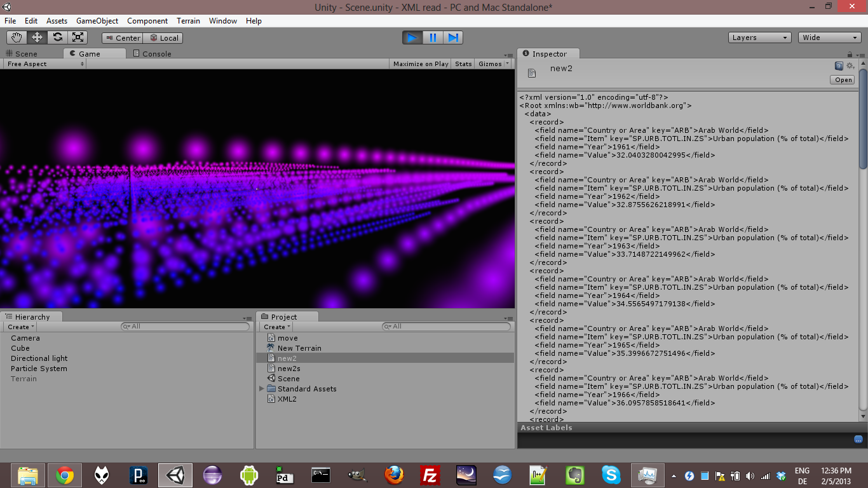Screen dimensions: 868x488
Task: Click the Center pivot button
Action: tap(122, 37)
